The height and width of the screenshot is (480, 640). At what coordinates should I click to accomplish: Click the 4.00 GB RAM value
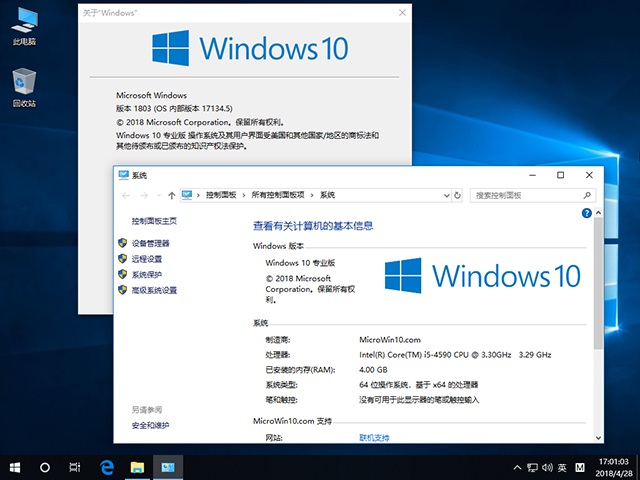point(373,370)
